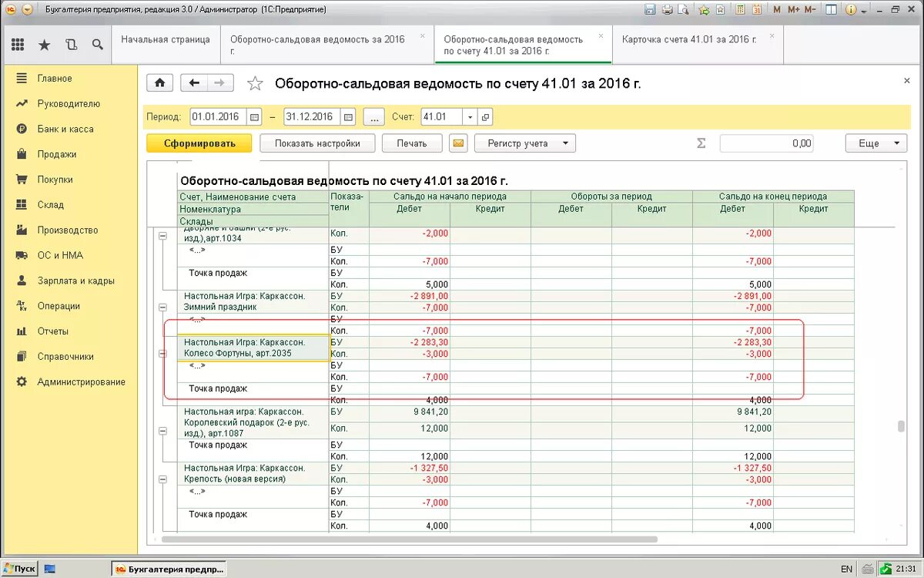Click the open-form icon next to Счет field

[x=485, y=117]
